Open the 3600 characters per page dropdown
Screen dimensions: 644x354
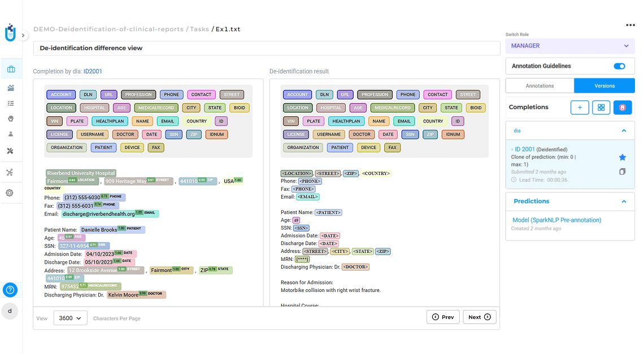[70, 318]
